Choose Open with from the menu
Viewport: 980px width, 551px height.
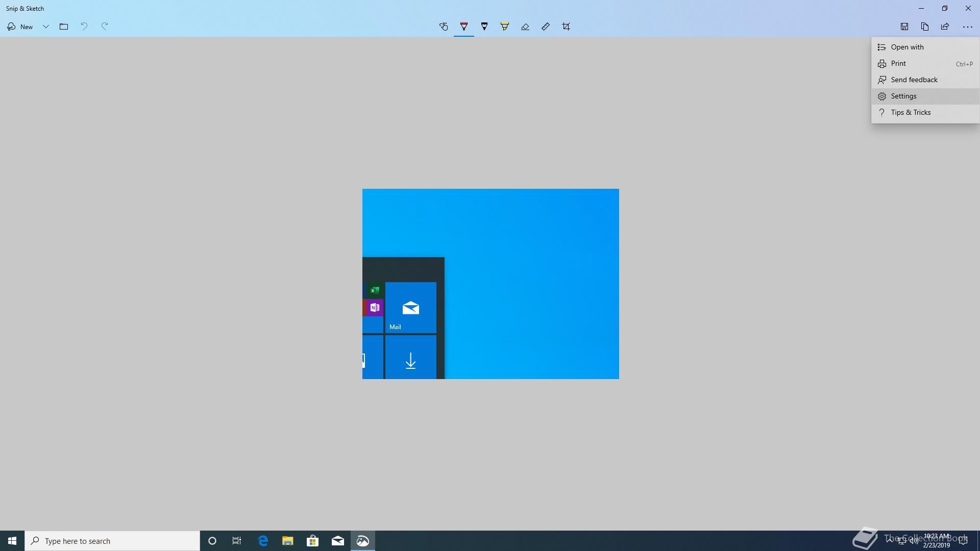tap(907, 47)
